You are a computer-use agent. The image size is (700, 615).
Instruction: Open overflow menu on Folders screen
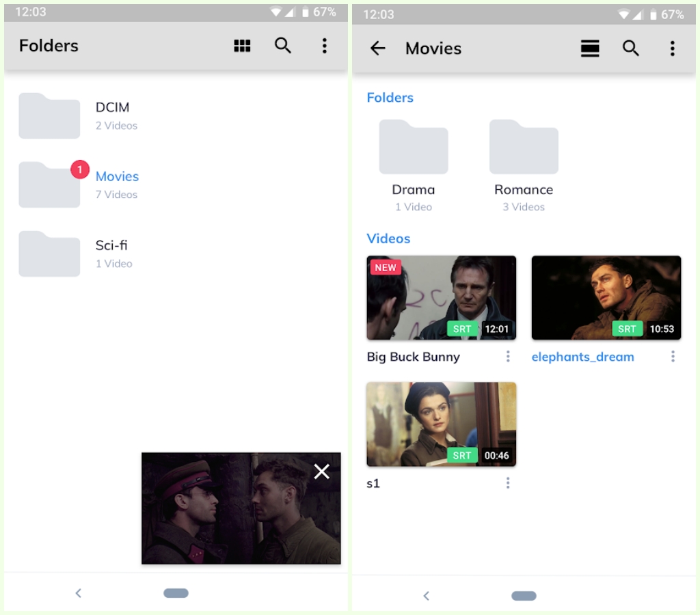pyautogui.click(x=325, y=46)
